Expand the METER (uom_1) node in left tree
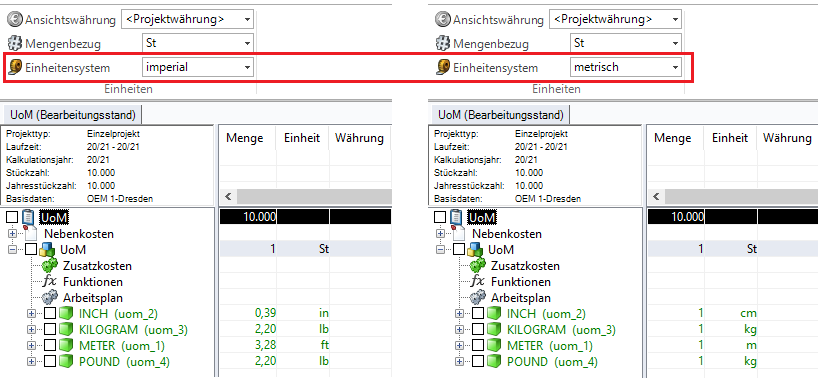 (x=31, y=346)
